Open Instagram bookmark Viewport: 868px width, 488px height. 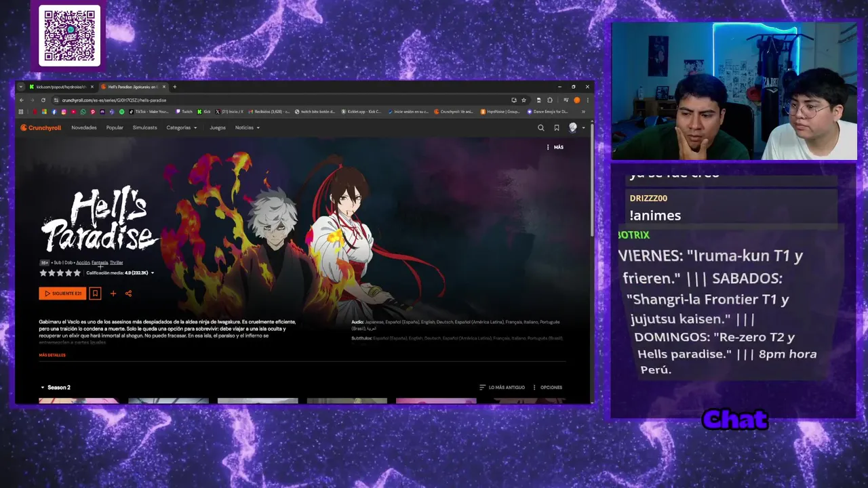click(x=64, y=112)
